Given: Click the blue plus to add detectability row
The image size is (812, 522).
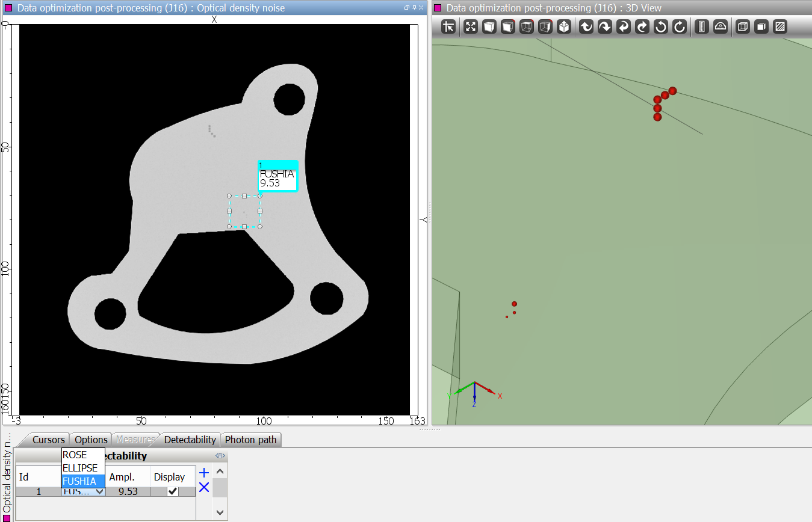Looking at the screenshot, I should click(x=204, y=473).
